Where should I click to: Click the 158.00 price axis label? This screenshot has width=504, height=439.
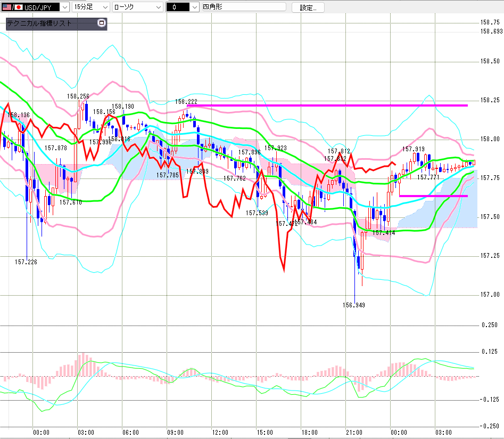[490, 139]
